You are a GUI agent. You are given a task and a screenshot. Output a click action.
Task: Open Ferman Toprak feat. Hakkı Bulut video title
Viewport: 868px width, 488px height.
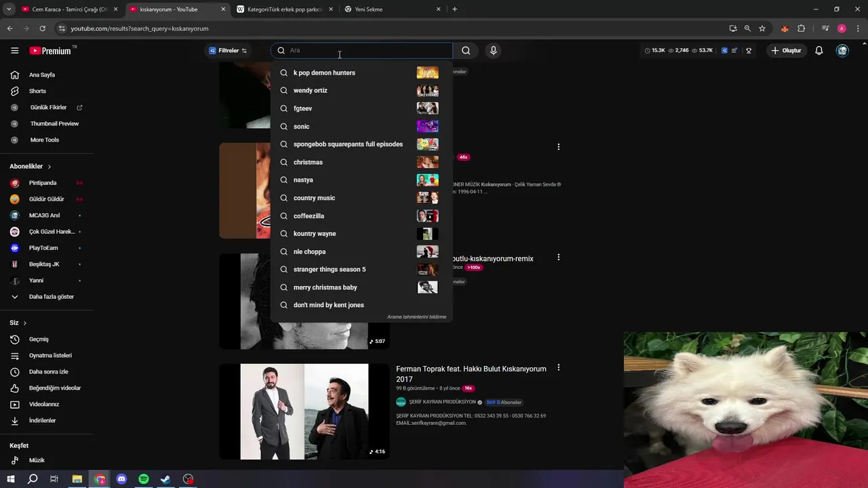(x=471, y=373)
